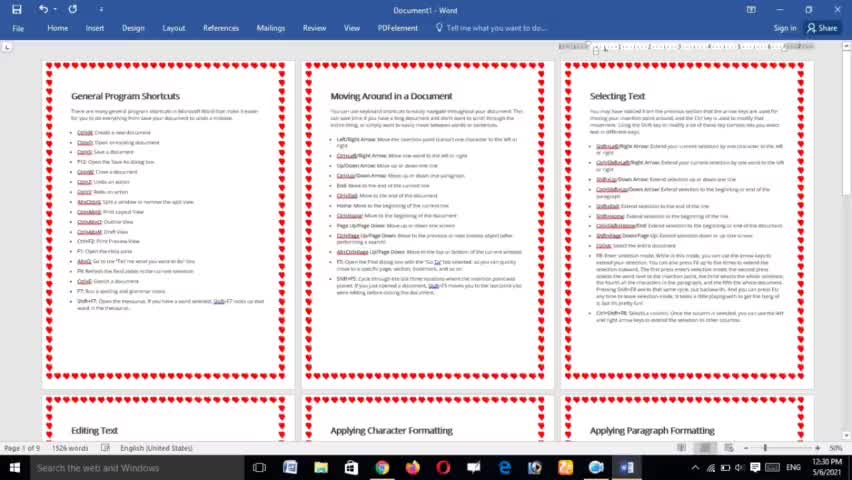This screenshot has height=480, width=852.
Task: Click the ENG input language indicator
Action: coord(793,467)
